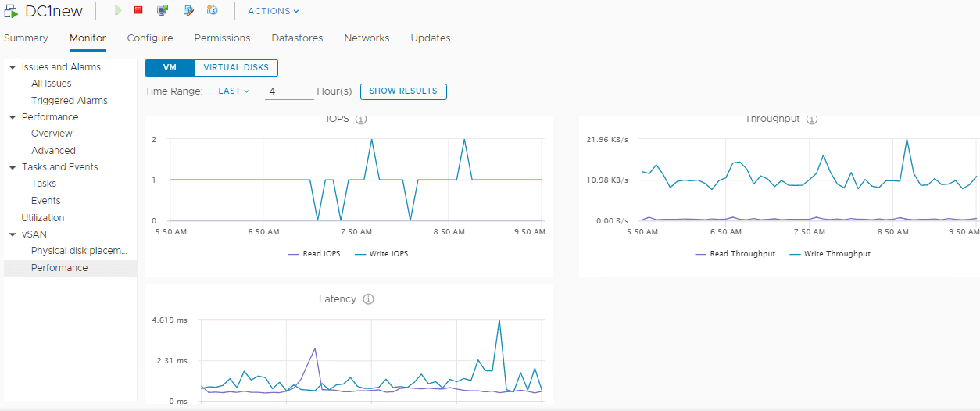Viewport: 980px width, 411px height.
Task: Click the Edit Settings toolbar icon
Action: coord(188,10)
